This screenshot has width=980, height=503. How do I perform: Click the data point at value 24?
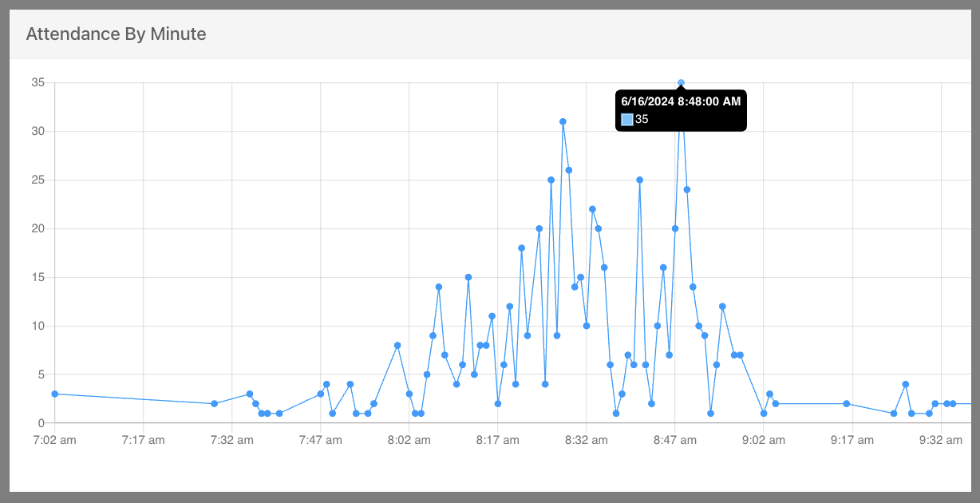pos(686,188)
